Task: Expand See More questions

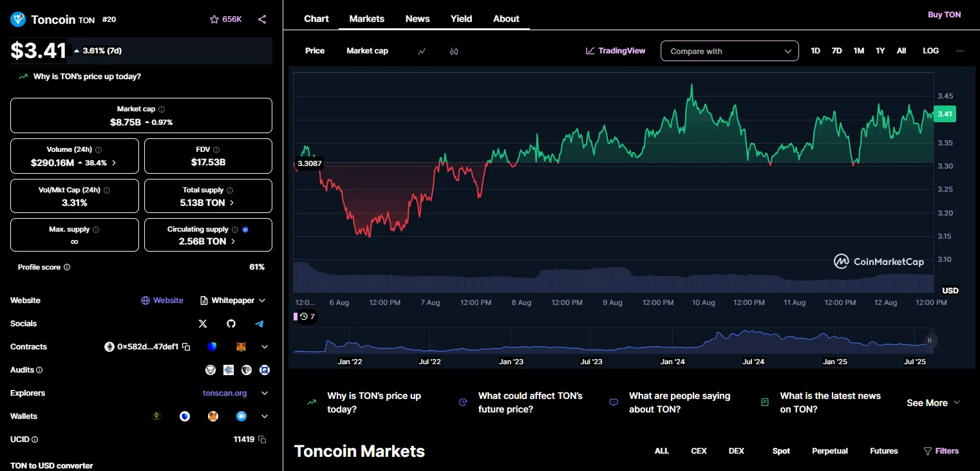Action: [933, 403]
